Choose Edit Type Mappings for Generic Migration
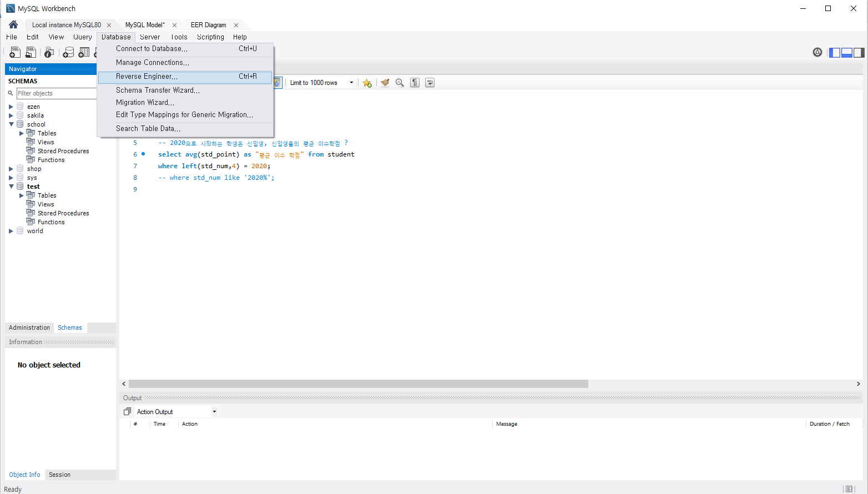The height and width of the screenshot is (494, 868). point(185,115)
